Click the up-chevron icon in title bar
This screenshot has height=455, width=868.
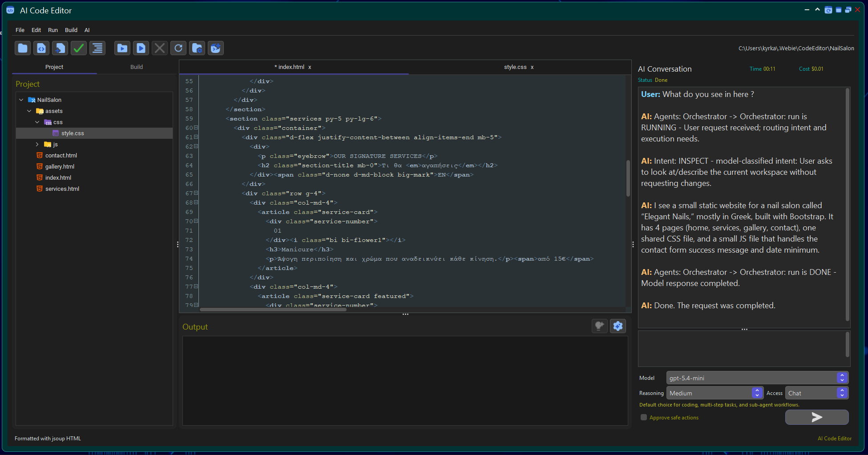817,9
